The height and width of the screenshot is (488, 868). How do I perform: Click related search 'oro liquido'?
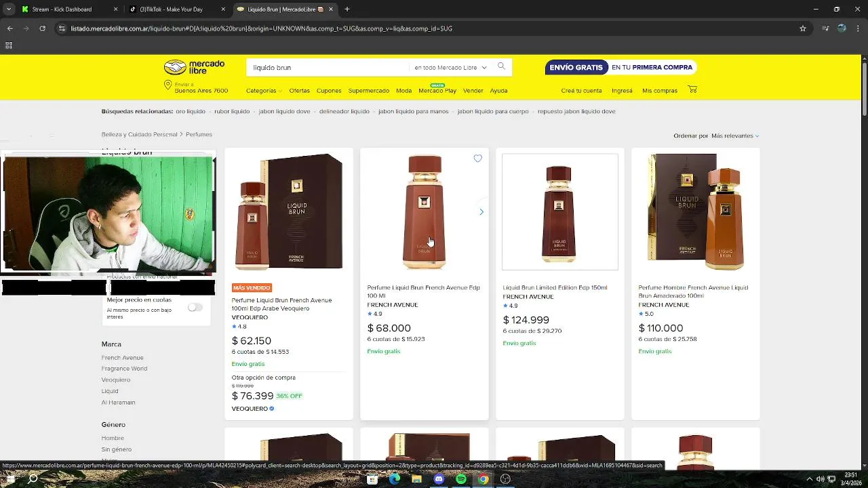pyautogui.click(x=191, y=111)
